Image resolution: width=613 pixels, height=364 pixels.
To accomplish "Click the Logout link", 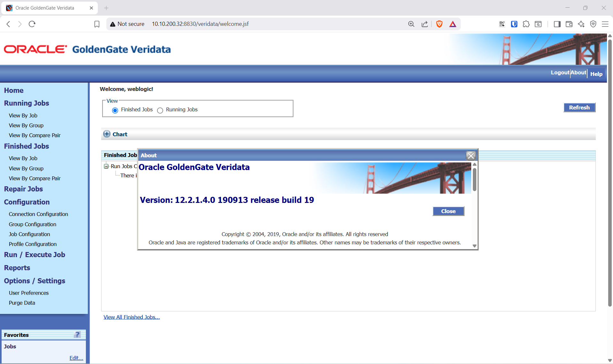I will coord(560,73).
